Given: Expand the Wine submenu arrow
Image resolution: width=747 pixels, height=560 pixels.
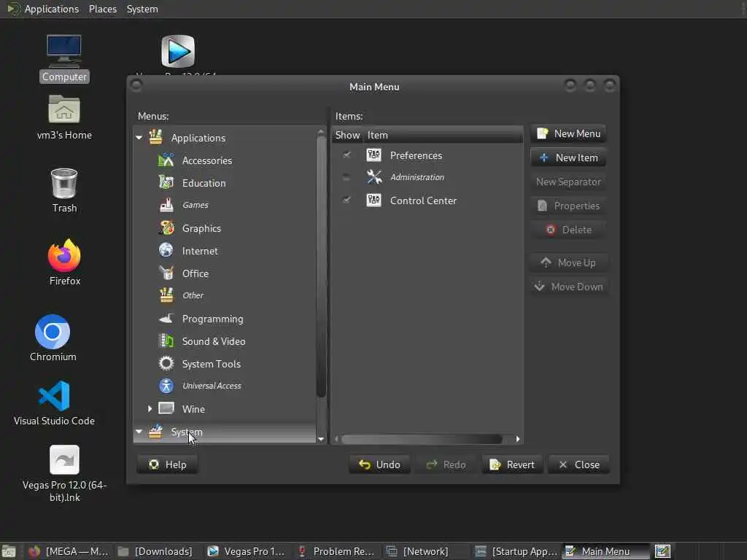Looking at the screenshot, I should [150, 408].
